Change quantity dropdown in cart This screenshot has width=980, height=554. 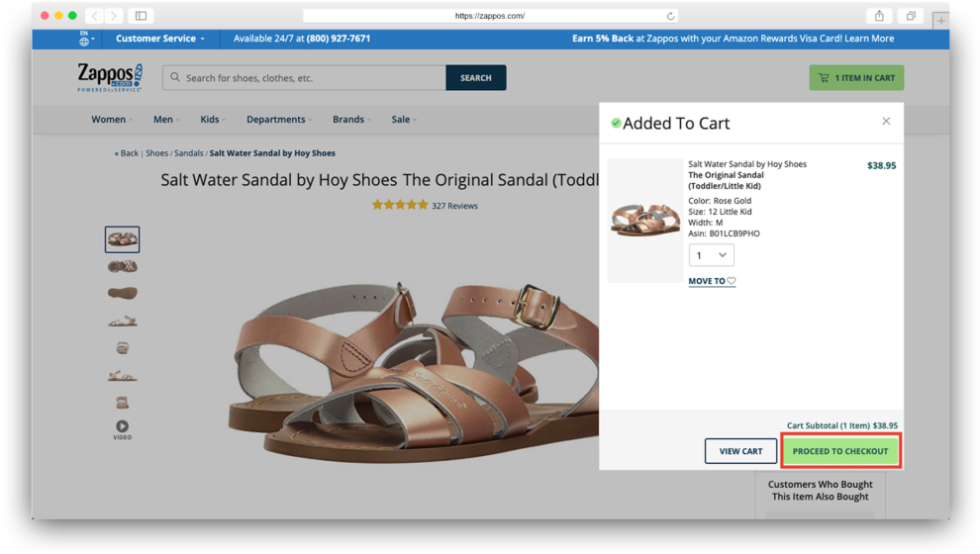712,255
